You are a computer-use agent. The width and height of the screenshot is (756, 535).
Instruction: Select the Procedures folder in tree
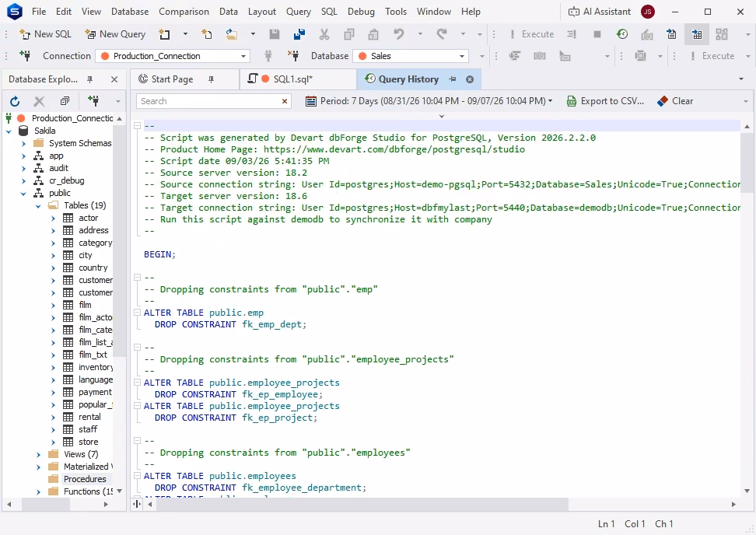pos(85,479)
